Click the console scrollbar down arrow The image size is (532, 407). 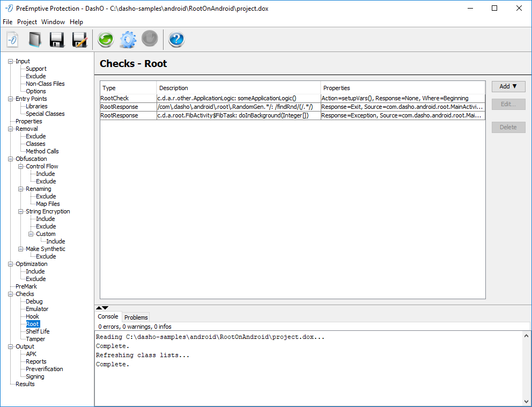pyautogui.click(x=526, y=401)
